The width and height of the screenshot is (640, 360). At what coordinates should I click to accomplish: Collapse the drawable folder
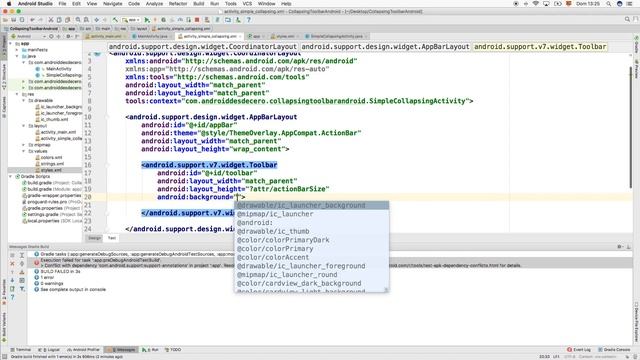pos(24,100)
